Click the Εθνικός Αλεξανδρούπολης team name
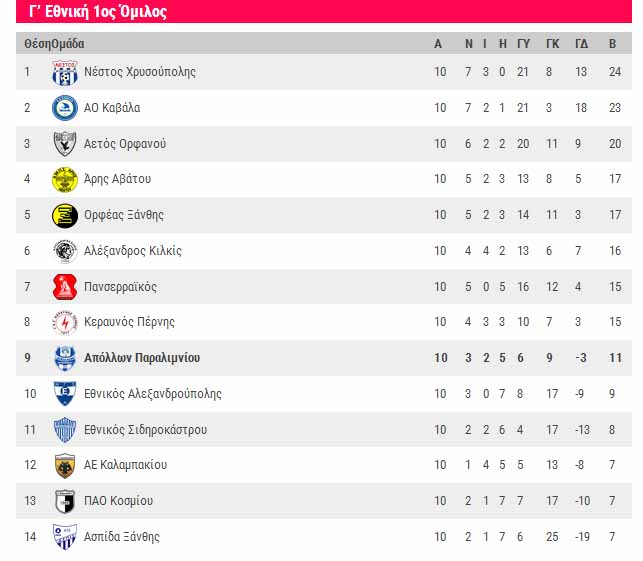This screenshot has width=643, height=561. click(153, 394)
